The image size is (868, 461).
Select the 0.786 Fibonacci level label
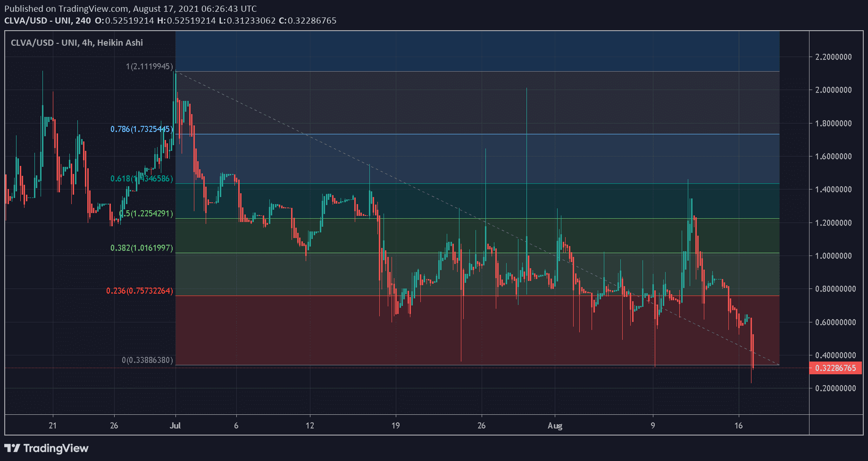[142, 129]
